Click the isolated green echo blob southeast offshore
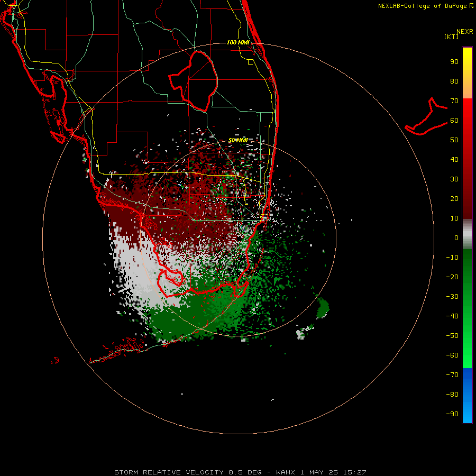 click(323, 308)
